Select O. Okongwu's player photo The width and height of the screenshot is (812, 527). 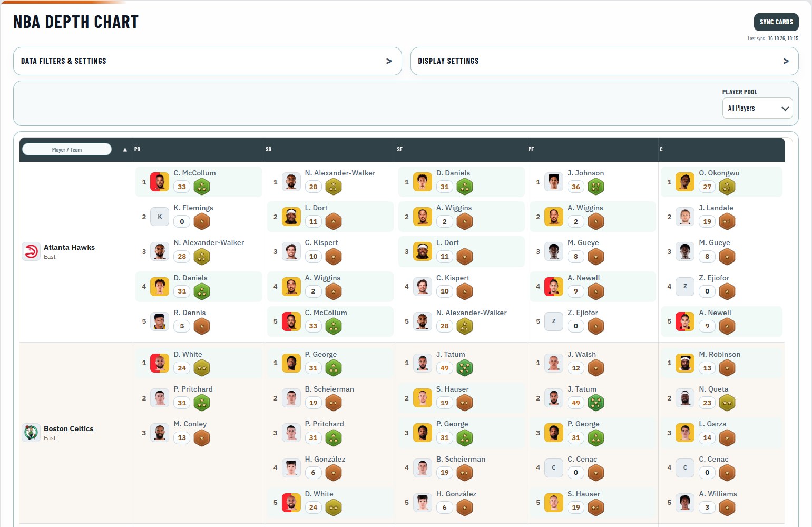[685, 182]
